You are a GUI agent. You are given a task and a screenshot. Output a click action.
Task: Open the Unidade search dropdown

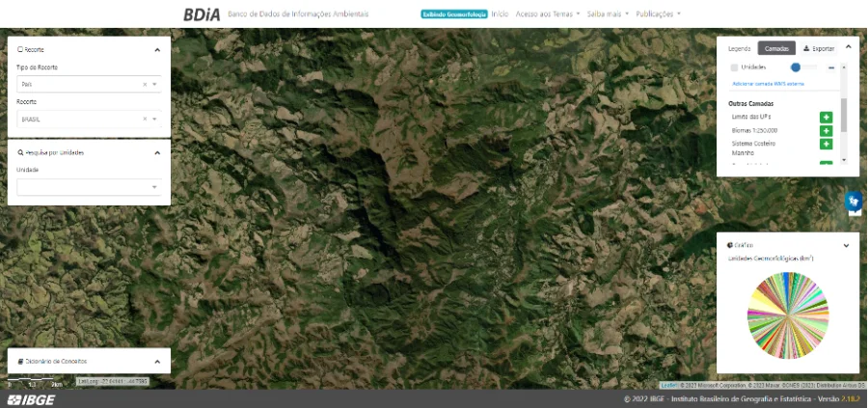[x=154, y=187]
